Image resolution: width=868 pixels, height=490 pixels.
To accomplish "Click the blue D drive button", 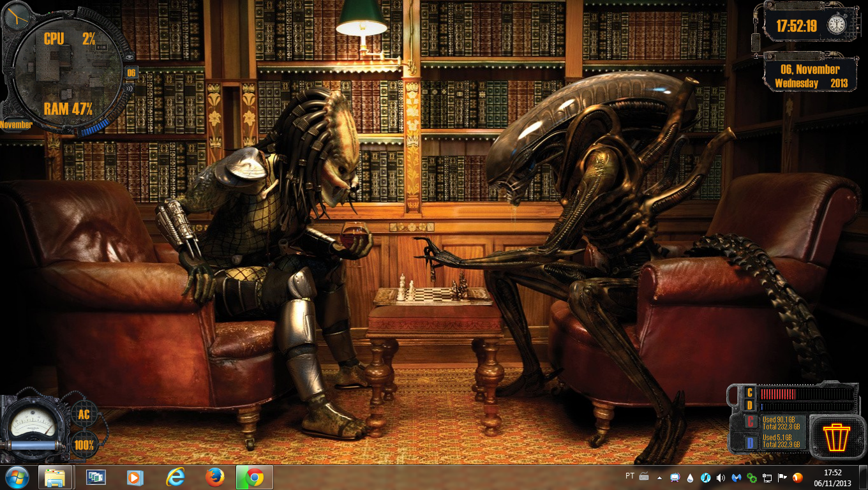I will point(751,442).
